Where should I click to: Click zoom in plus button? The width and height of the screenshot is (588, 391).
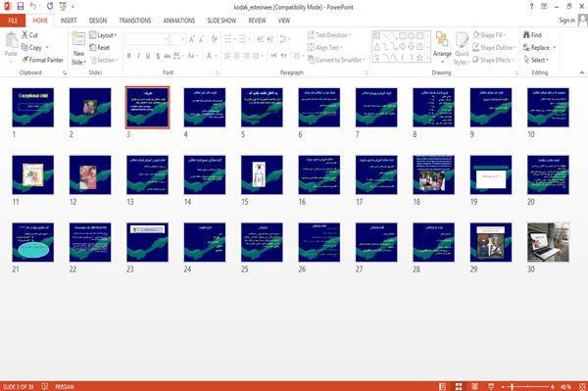[x=553, y=386]
